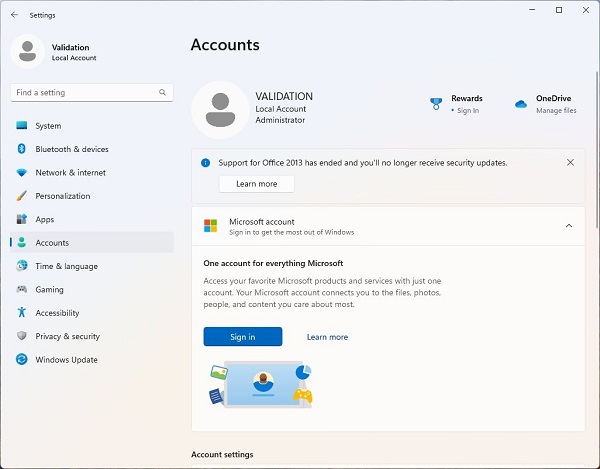Click the Find a setting search box

[x=85, y=92]
